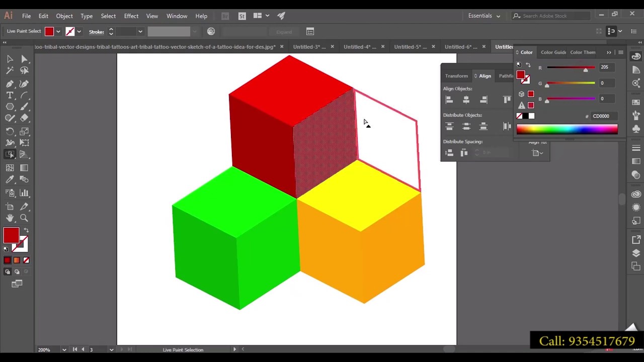Select the Zoom tool magnifier

tap(24, 218)
